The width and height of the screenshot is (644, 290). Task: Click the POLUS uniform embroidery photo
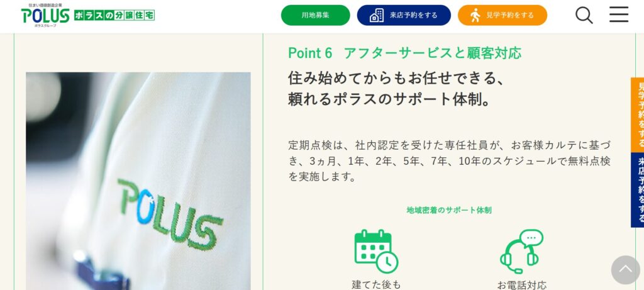pyautogui.click(x=138, y=181)
